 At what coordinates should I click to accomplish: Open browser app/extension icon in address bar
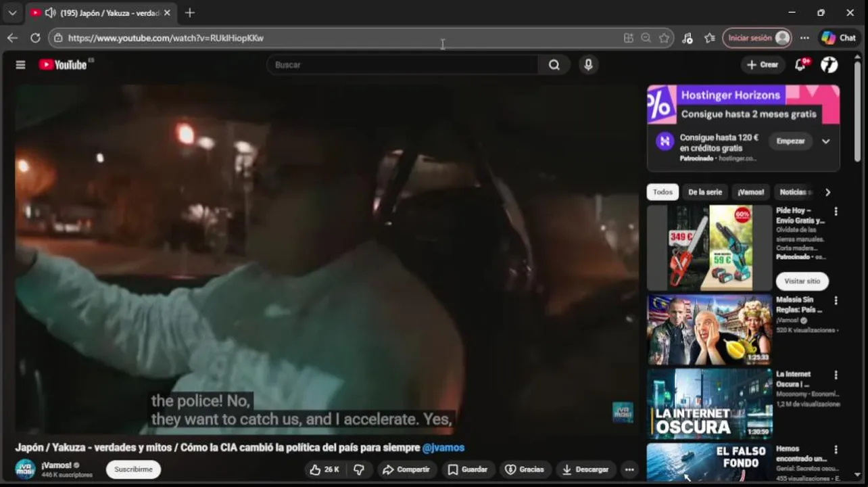629,38
